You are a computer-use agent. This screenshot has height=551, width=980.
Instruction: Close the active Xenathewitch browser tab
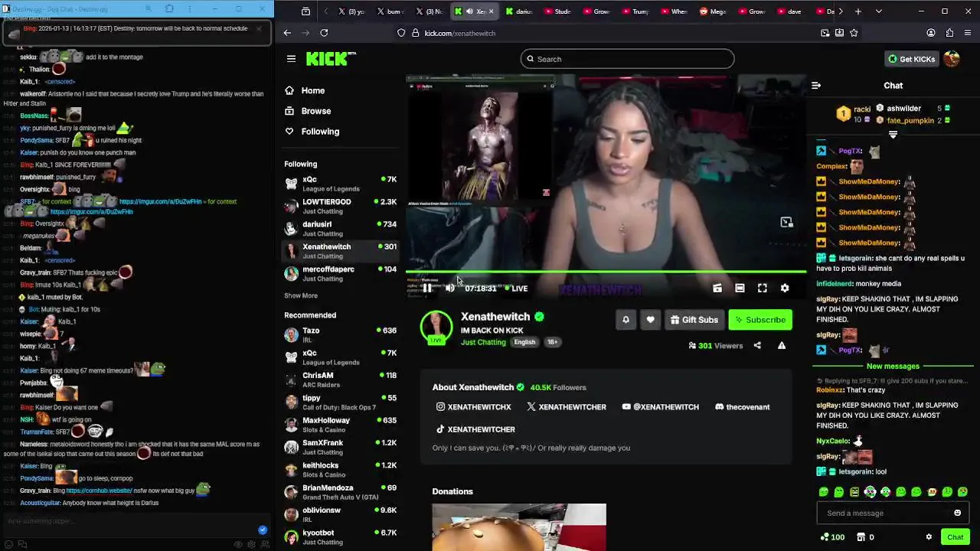click(x=491, y=11)
